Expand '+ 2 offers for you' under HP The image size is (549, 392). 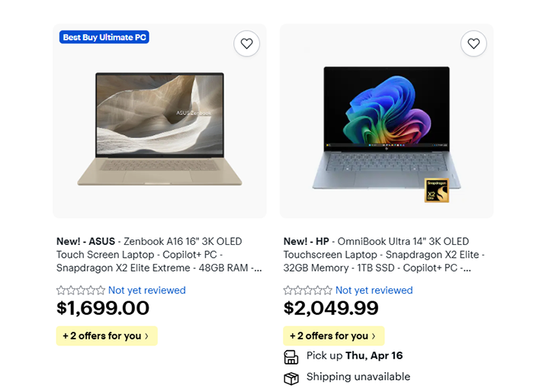coord(334,336)
